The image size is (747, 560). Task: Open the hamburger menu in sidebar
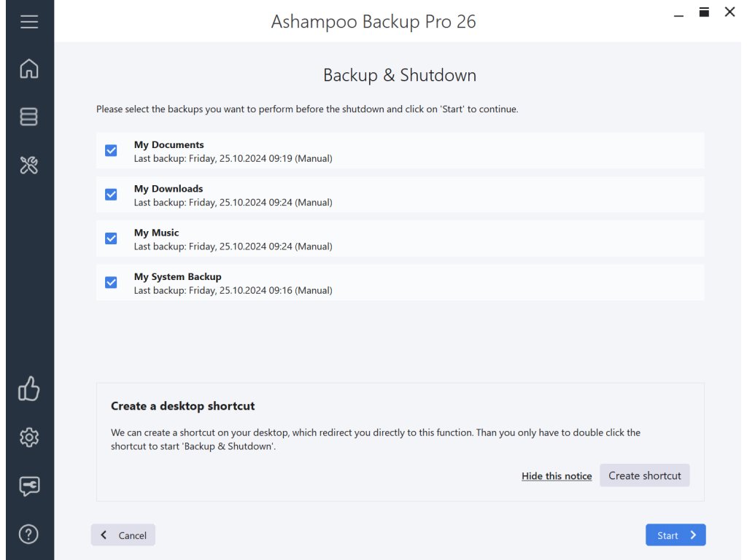[x=29, y=22]
